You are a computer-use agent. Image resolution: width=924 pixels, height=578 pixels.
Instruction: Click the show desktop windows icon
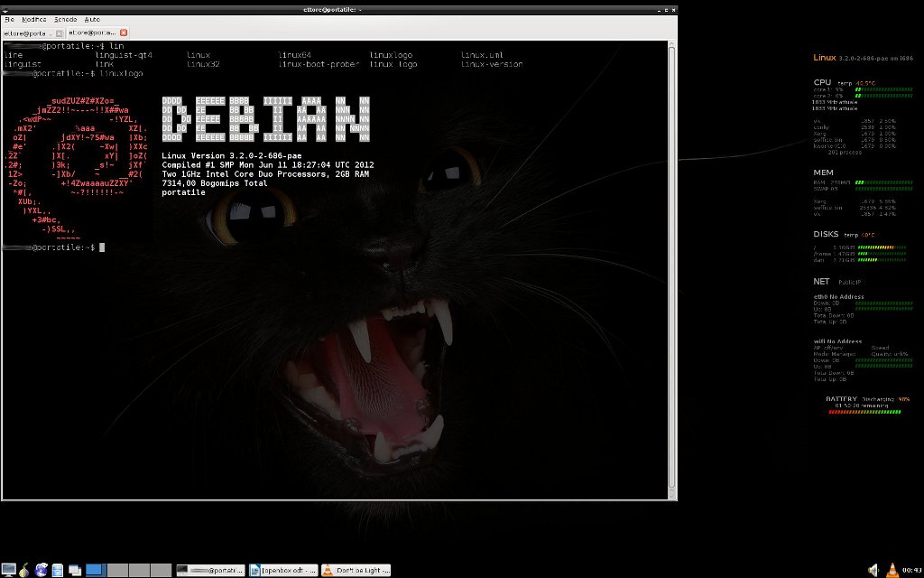(x=75, y=570)
